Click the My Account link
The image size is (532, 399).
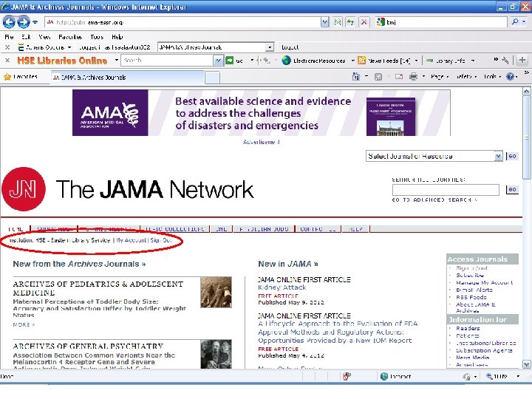pyautogui.click(x=131, y=240)
